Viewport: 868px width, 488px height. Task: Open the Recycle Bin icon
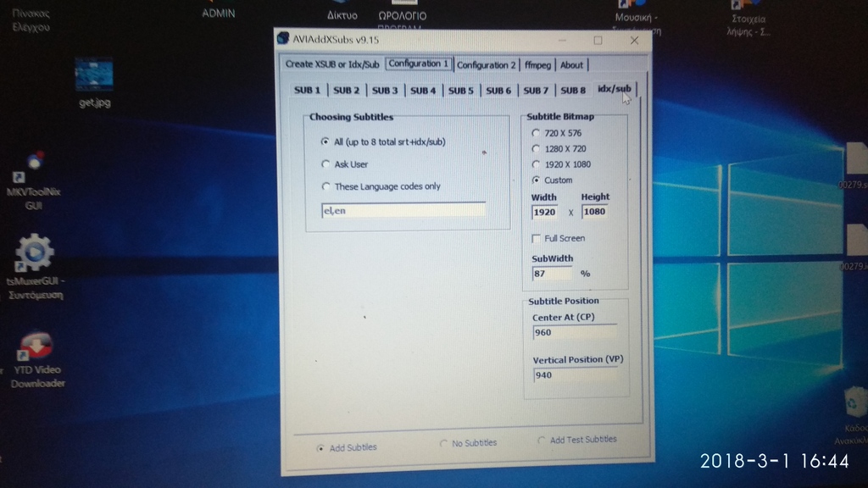coord(852,403)
